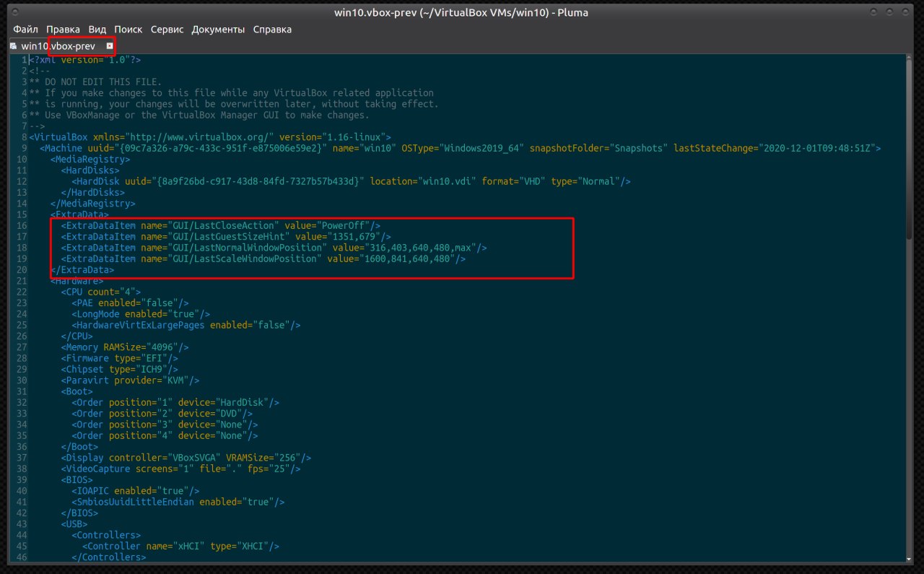Screen dimensions: 924x574
Task: Click the opening <USB> tag
Action: [74, 524]
